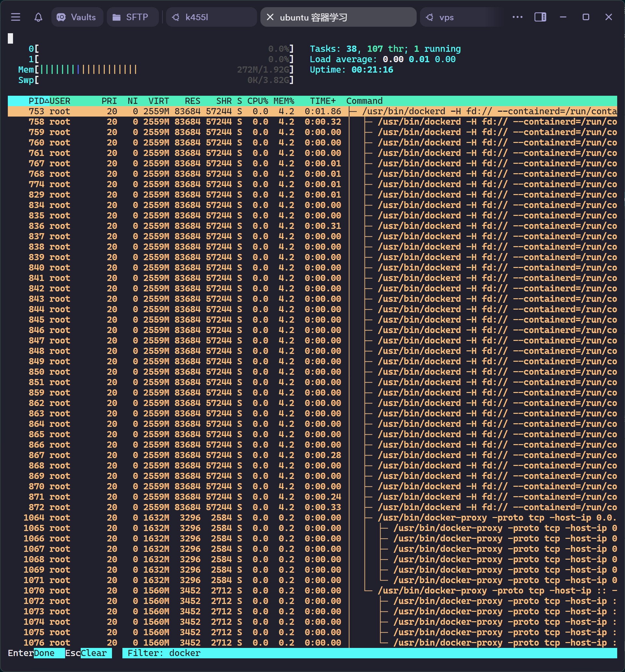Sort by TIME+ column header
The image size is (625, 672).
(x=323, y=101)
